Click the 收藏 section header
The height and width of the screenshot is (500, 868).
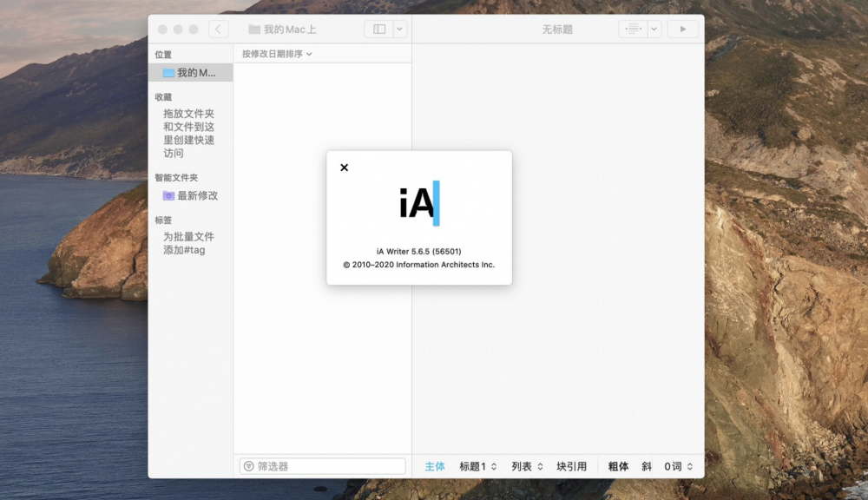click(163, 97)
